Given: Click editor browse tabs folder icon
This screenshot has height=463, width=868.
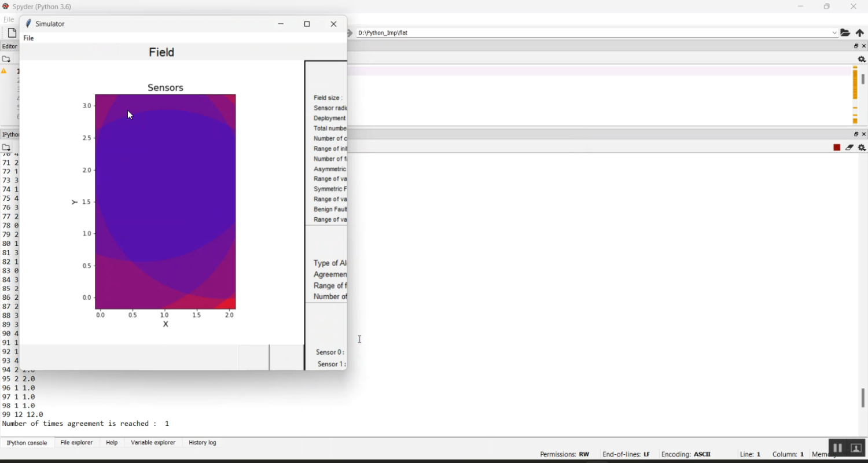Looking at the screenshot, I should [x=6, y=59].
